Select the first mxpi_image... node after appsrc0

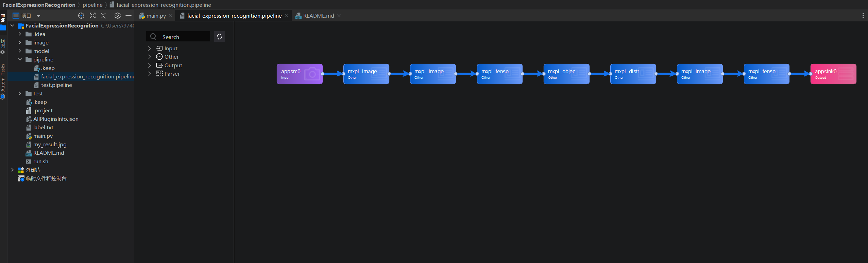click(x=366, y=74)
